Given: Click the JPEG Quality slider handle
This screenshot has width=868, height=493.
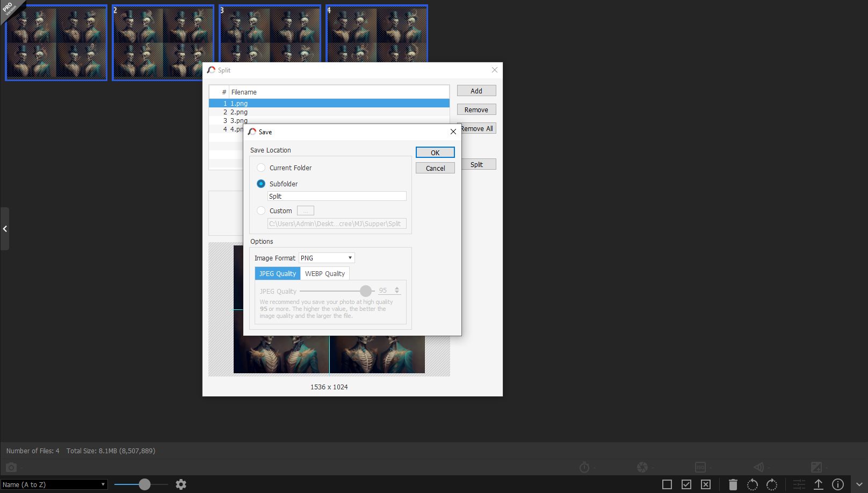Looking at the screenshot, I should click(366, 291).
